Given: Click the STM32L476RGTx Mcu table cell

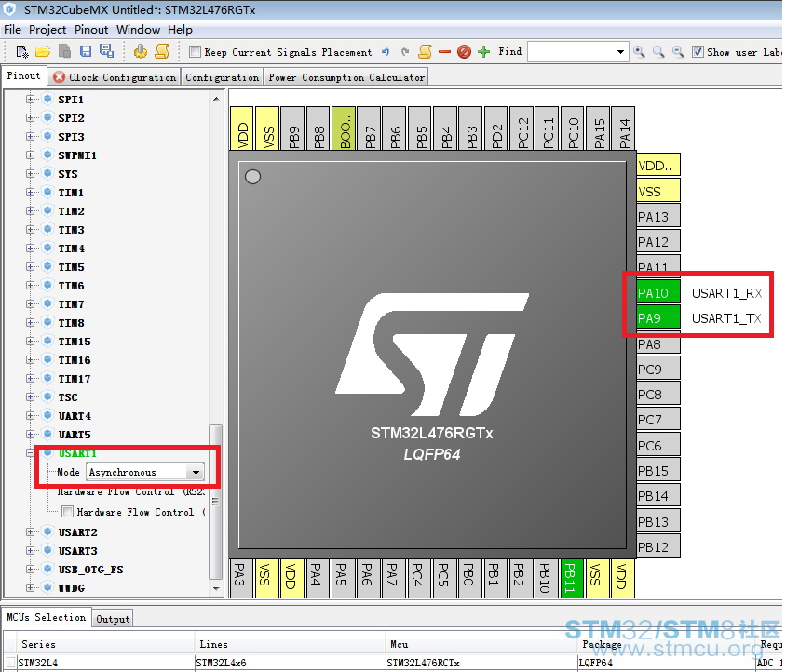Looking at the screenshot, I should [x=481, y=663].
